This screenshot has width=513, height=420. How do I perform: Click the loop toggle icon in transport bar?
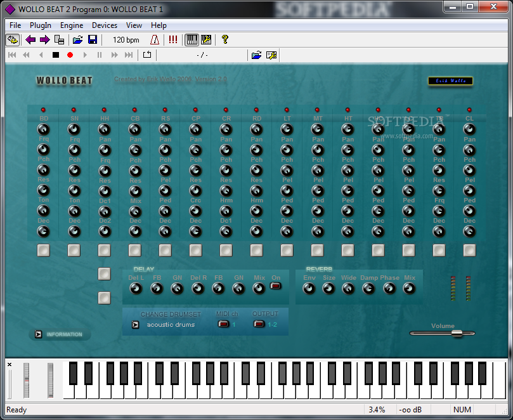pyautogui.click(x=147, y=55)
